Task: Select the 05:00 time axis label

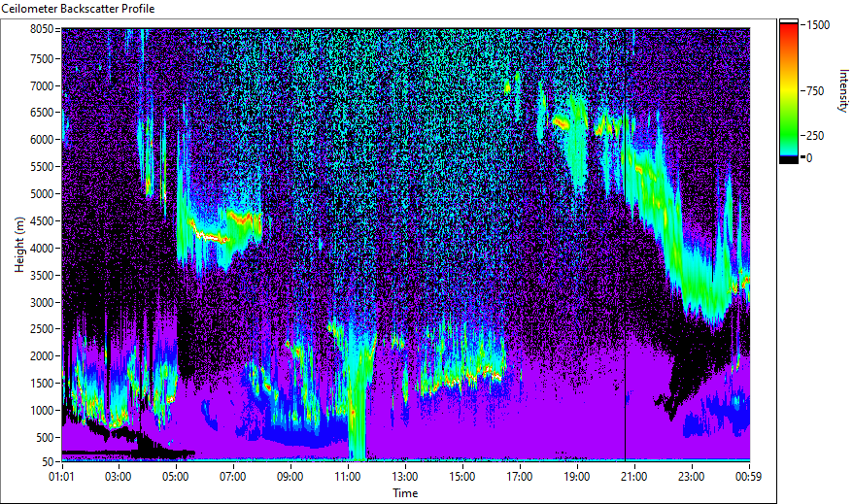Action: [x=176, y=477]
